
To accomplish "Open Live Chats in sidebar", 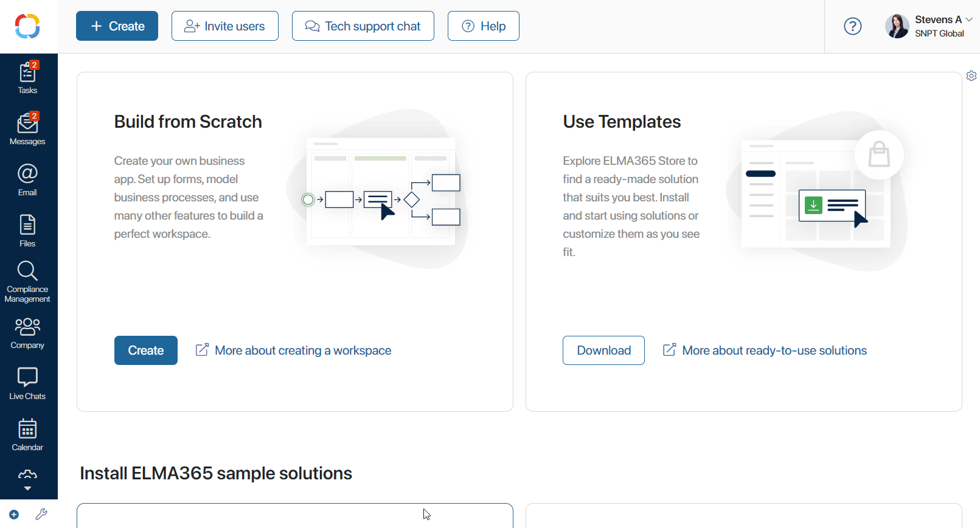I will point(27,384).
